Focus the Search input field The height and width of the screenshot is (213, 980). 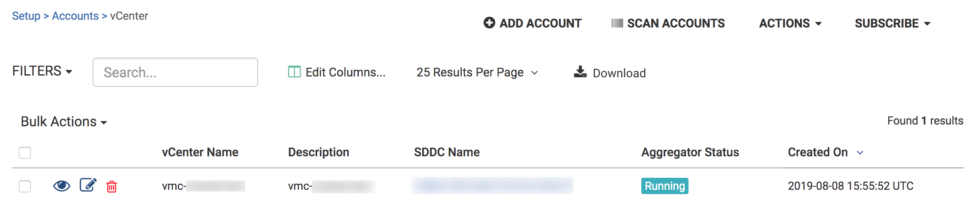pyautogui.click(x=175, y=72)
